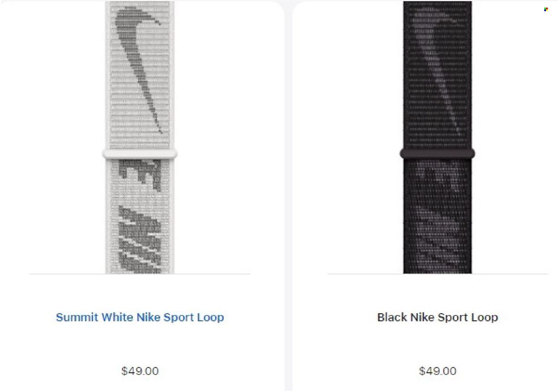View the Summit White band product image
559x392 pixels.
point(140,137)
